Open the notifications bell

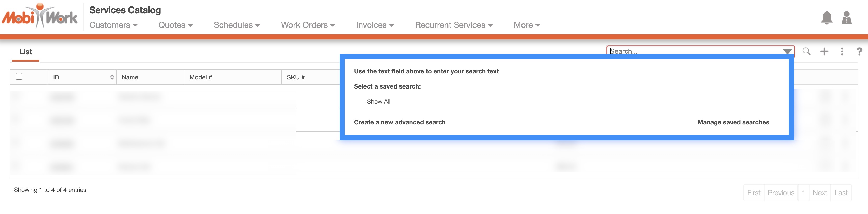pos(826,18)
